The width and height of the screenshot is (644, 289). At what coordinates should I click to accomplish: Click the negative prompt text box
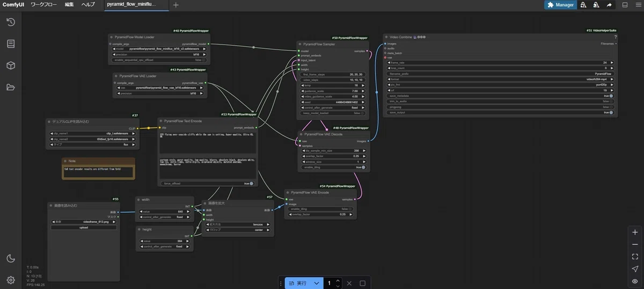208,168
